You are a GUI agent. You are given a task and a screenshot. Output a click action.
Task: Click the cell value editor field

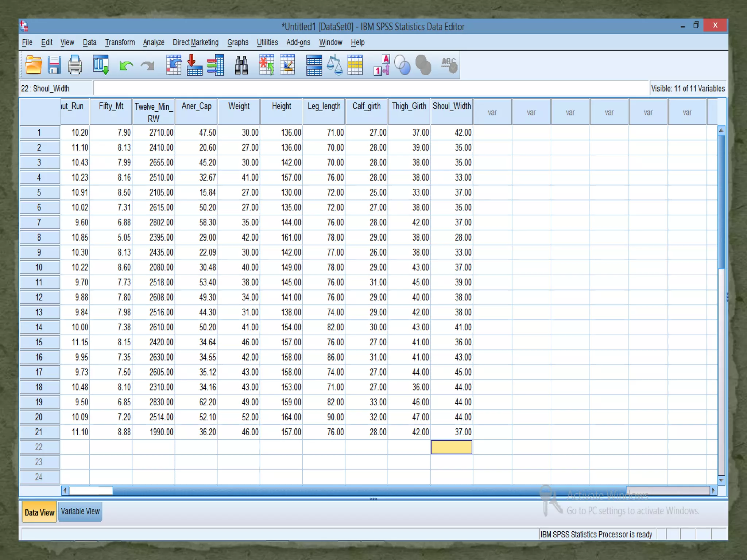point(370,89)
